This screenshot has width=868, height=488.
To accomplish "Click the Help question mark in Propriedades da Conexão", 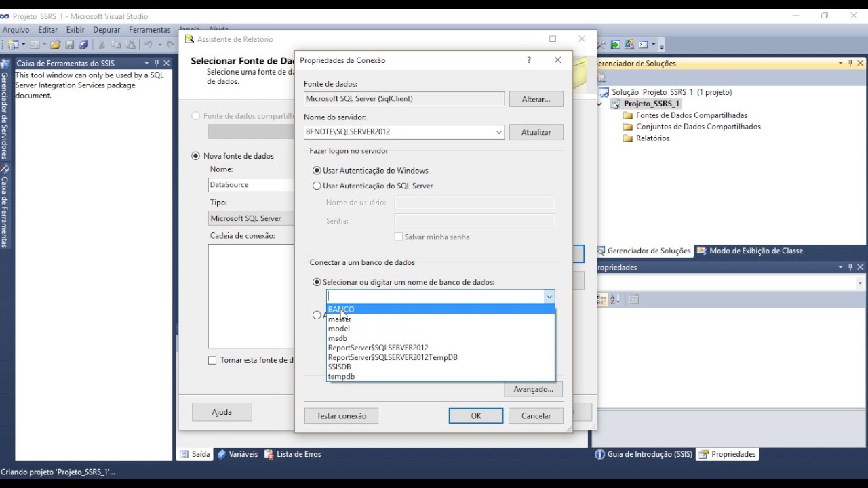I will click(529, 60).
